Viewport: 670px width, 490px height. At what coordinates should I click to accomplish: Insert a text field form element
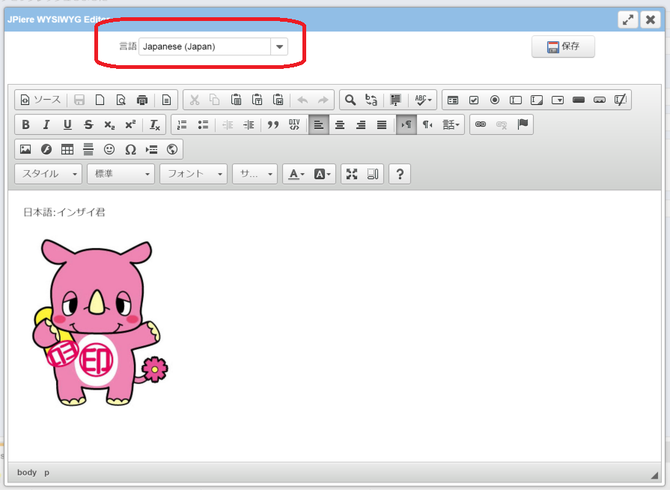click(516, 100)
